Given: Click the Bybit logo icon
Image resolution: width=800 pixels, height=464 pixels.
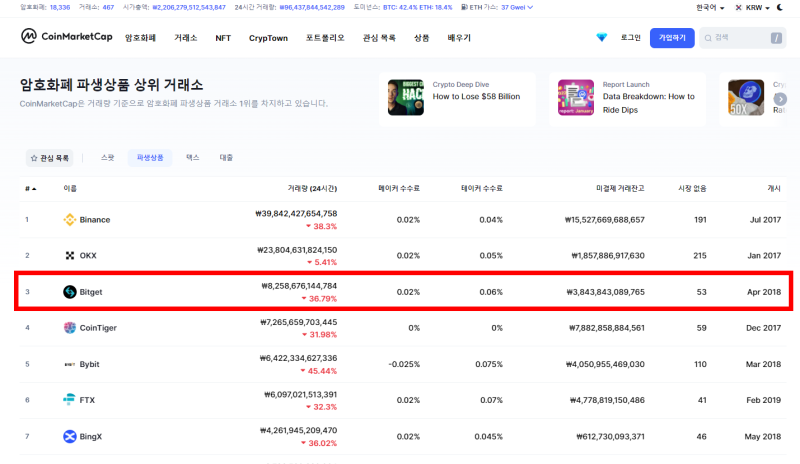Looking at the screenshot, I should coord(69,364).
